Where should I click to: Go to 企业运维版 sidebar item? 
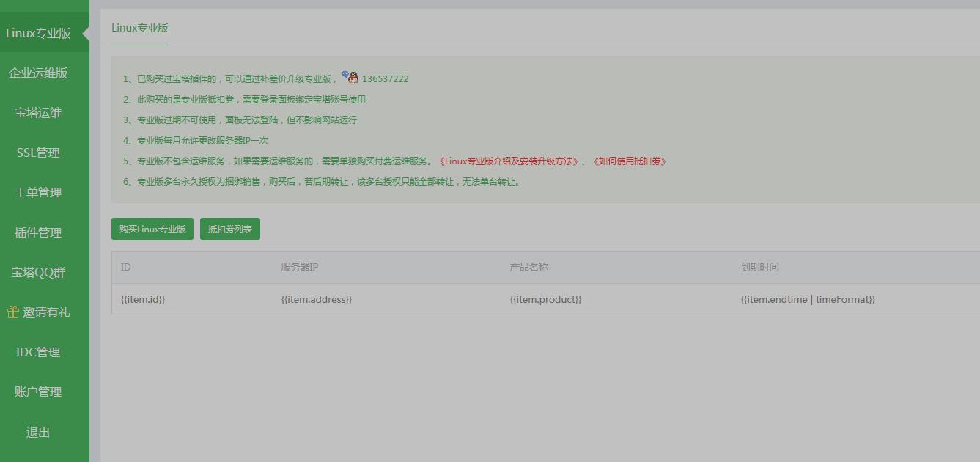pos(38,73)
